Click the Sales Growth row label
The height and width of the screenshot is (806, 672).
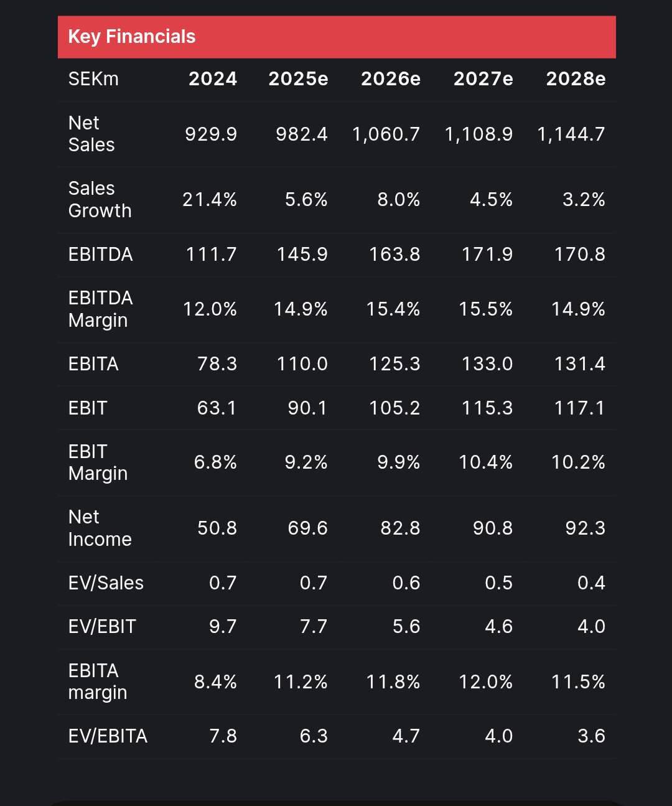(100, 200)
